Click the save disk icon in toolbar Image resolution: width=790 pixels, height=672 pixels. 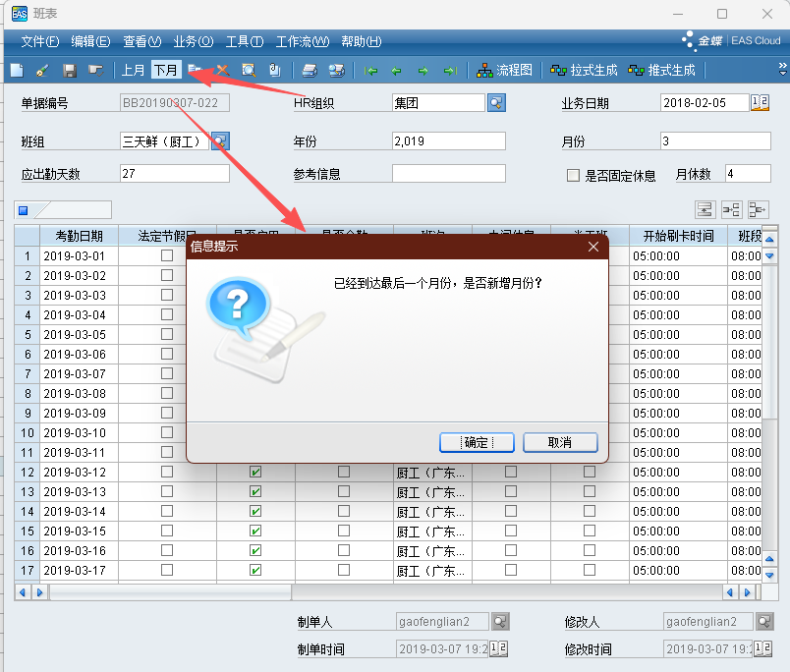point(69,71)
